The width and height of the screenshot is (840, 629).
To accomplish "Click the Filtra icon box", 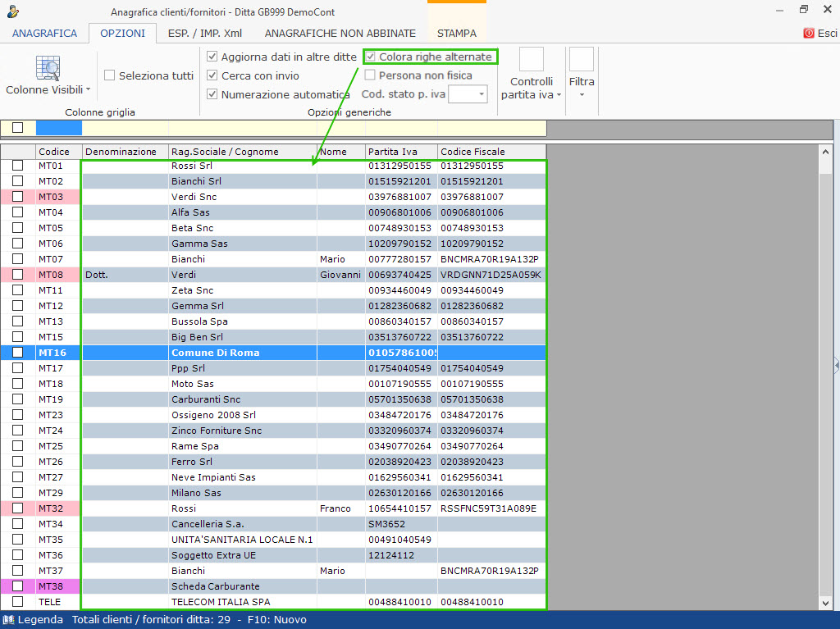I will click(582, 59).
